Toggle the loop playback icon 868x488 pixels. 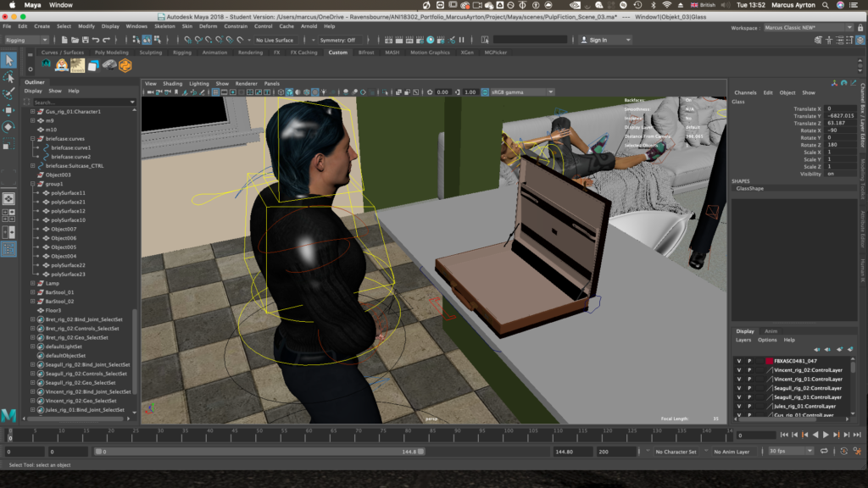pos(824,452)
